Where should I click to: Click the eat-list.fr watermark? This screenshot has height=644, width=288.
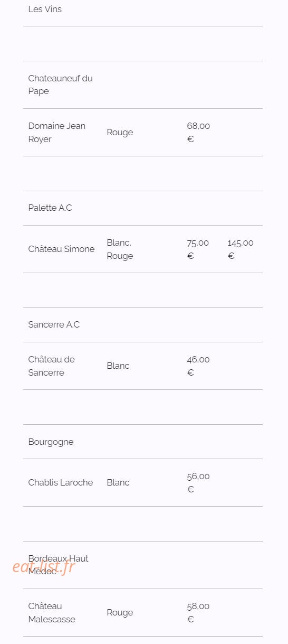[x=44, y=567]
